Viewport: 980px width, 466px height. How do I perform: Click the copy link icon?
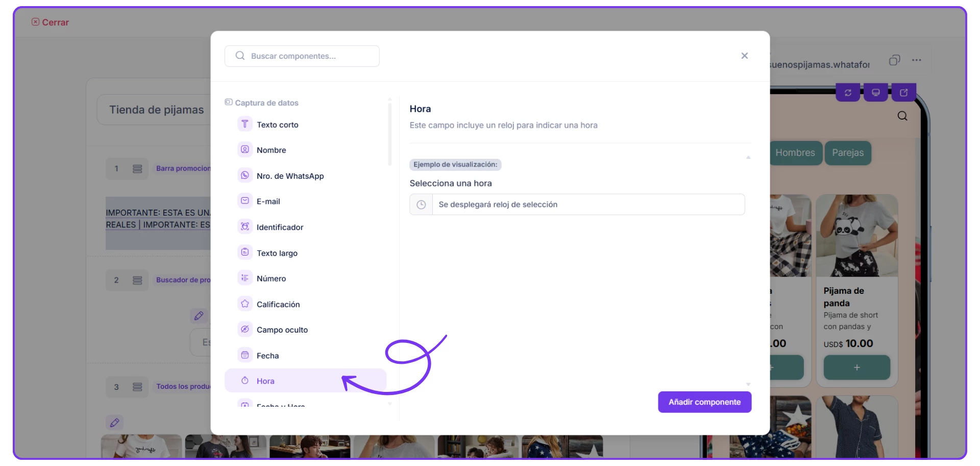pyautogui.click(x=894, y=60)
